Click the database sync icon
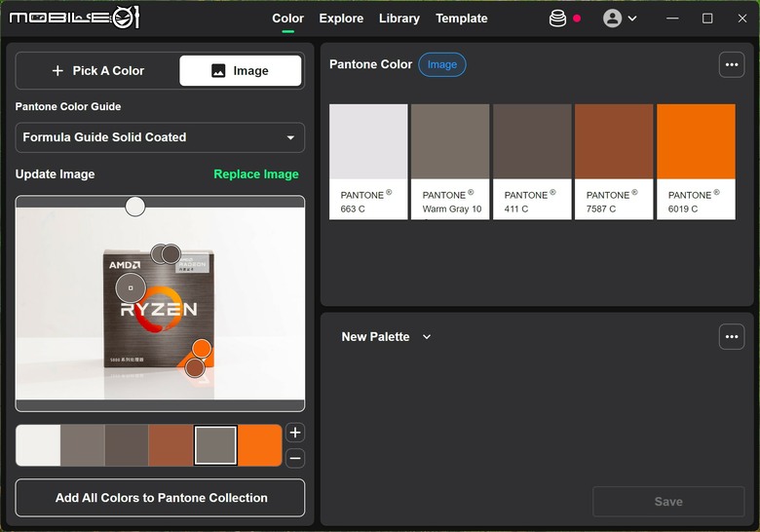Viewport: 760px width, 532px height. pyautogui.click(x=557, y=19)
